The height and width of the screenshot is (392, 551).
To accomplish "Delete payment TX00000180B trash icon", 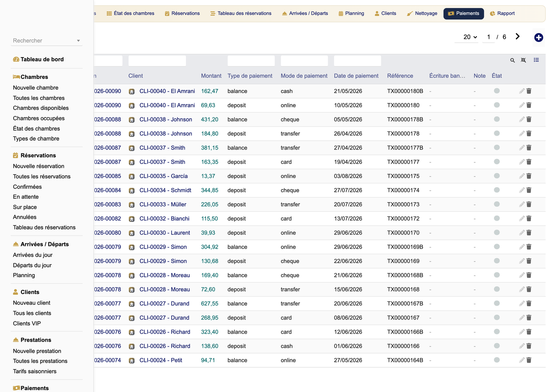I will tap(529, 91).
